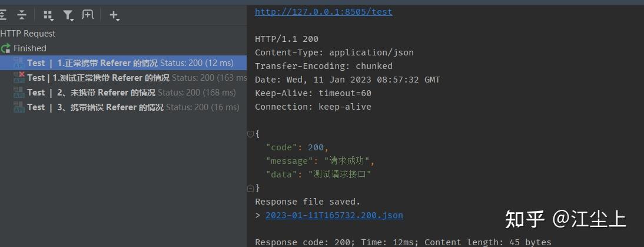Viewport: 644px width, 247px height.
Task: Select failed Test 1.测试正常携带 Referer entry
Action: click(x=123, y=78)
